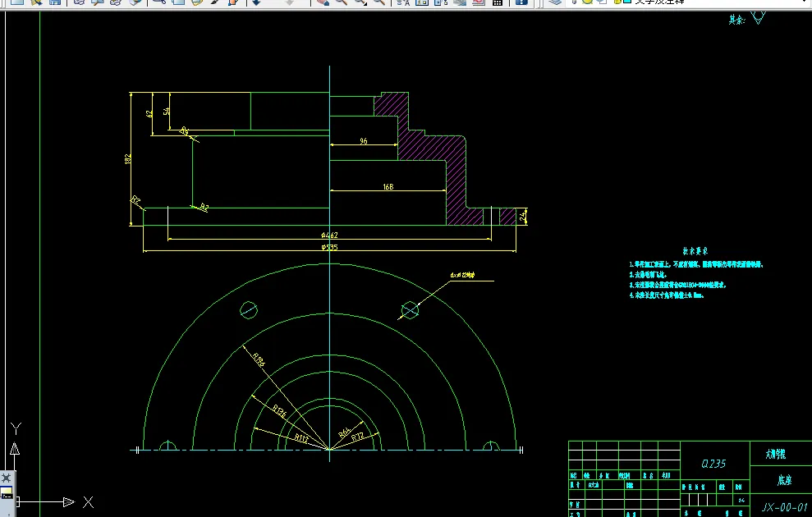
Task: Click technical requirement line 4 text
Action: pyautogui.click(x=667, y=295)
